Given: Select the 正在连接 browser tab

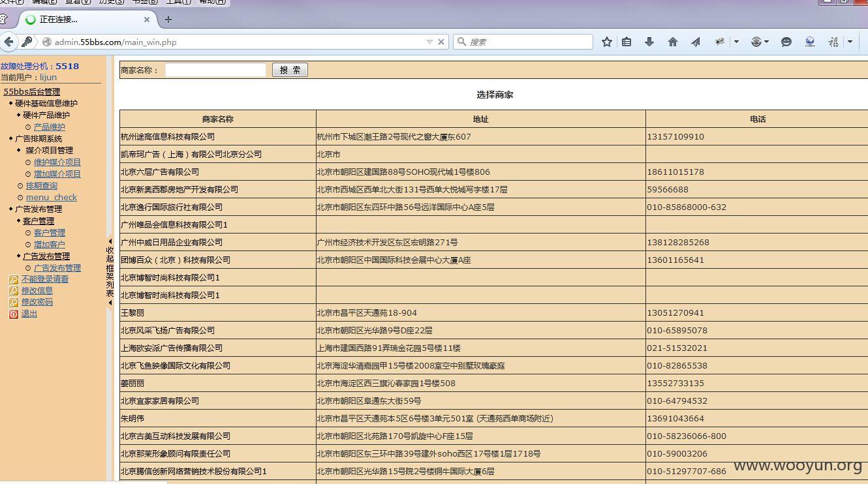Looking at the screenshot, I should 87,20.
